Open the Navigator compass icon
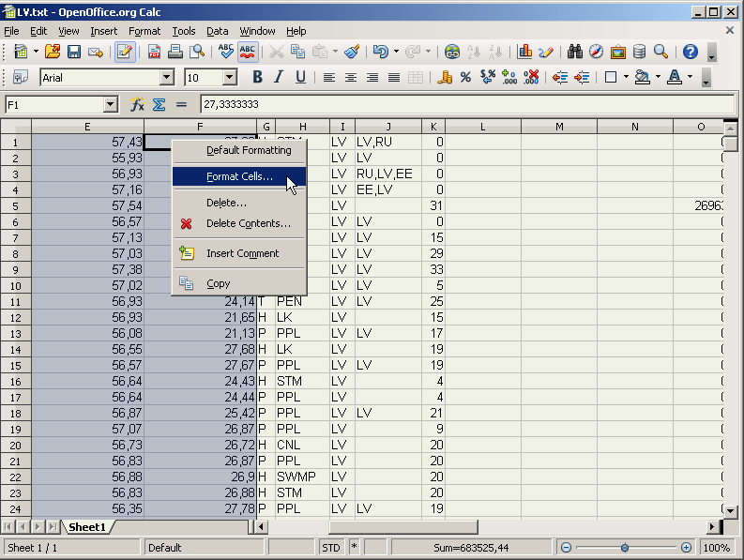 pos(597,52)
